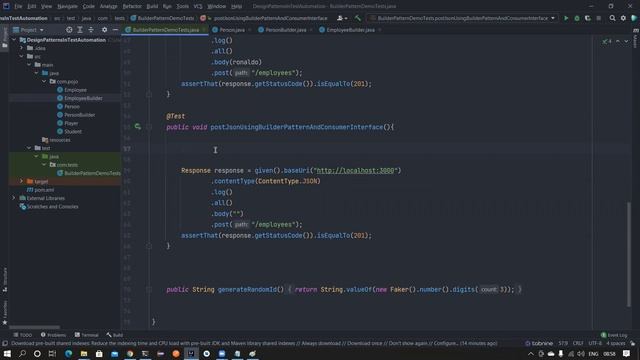Viewport: 640px width, 360px height.
Task: Click Don't show again in notification
Action: tap(407, 343)
